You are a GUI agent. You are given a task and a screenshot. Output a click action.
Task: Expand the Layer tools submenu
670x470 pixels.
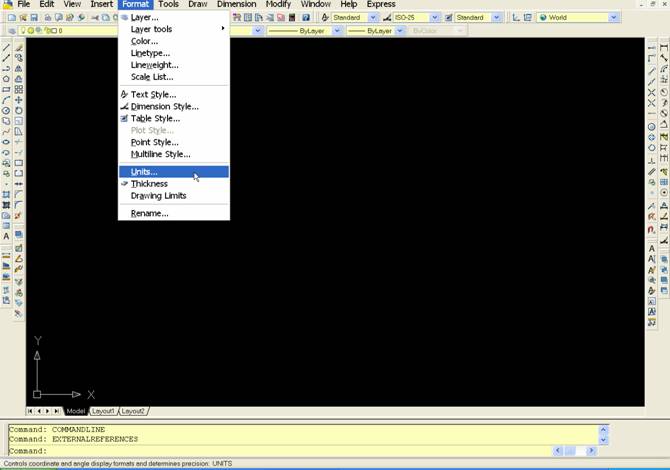(x=174, y=29)
